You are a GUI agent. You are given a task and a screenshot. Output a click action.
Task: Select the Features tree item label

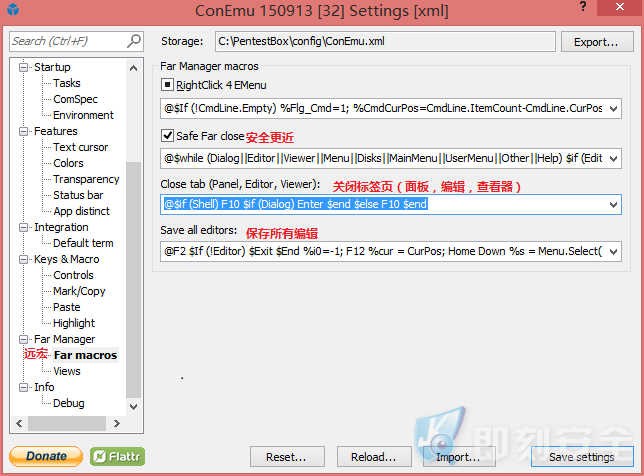click(55, 131)
